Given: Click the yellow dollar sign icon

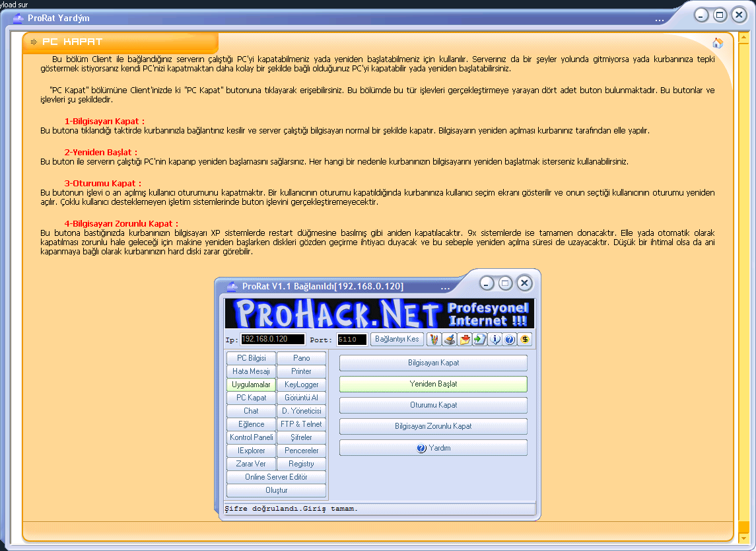Looking at the screenshot, I should (525, 340).
